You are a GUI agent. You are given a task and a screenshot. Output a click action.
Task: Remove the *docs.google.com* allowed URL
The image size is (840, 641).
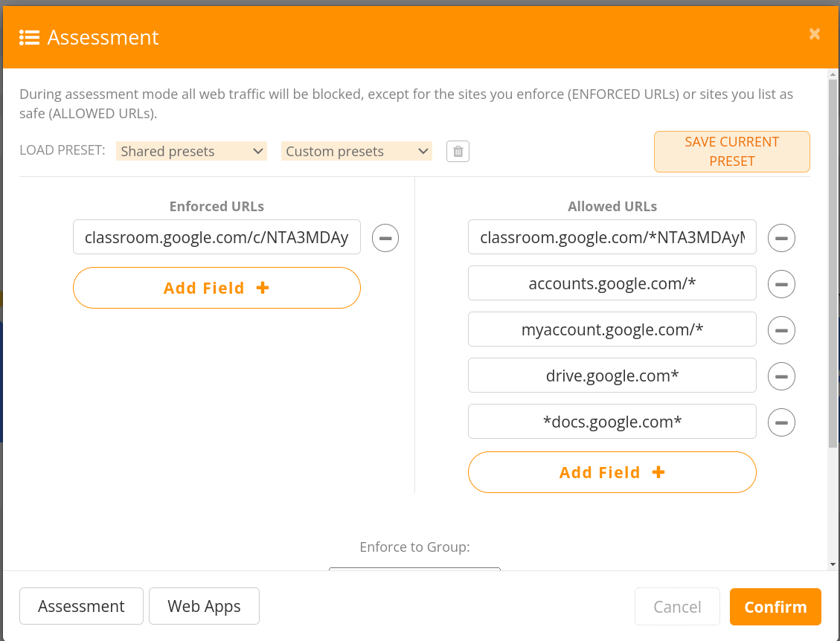[x=781, y=422]
